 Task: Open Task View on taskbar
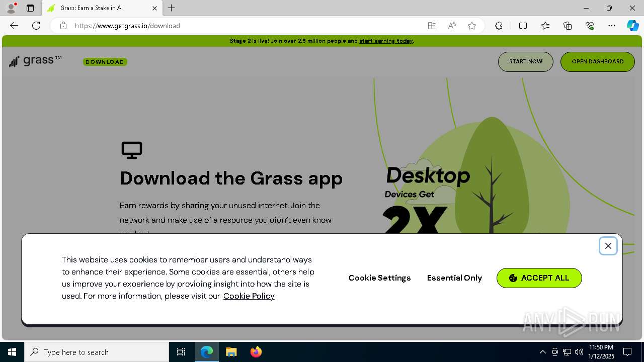[181, 352]
